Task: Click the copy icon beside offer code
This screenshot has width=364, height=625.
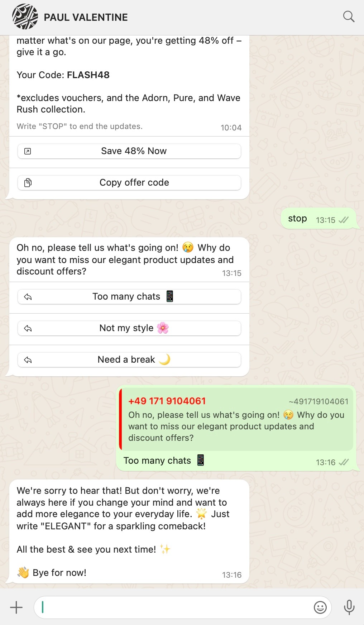Action: (x=28, y=183)
